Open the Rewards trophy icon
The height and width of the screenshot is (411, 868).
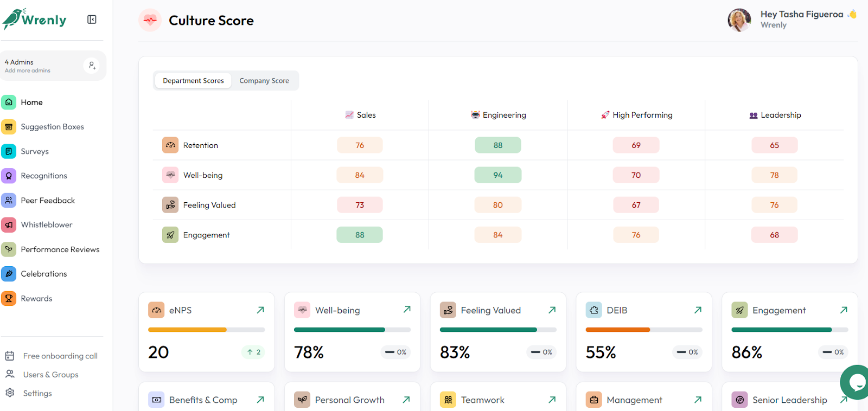point(9,298)
